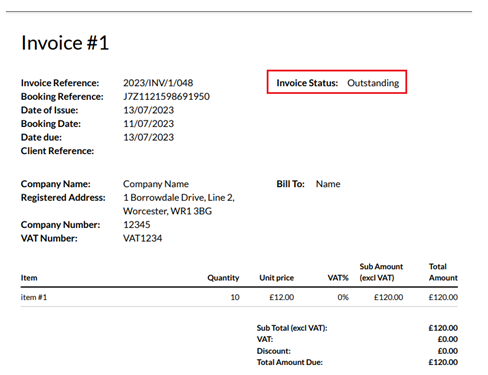Screen dimensions: 488x375
Task: Click the Total Amount Due label
Action: (x=290, y=362)
